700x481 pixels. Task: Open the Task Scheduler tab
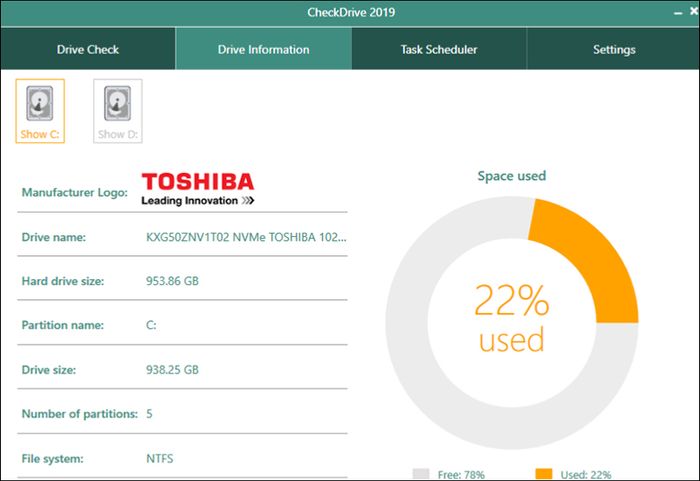coord(439,49)
